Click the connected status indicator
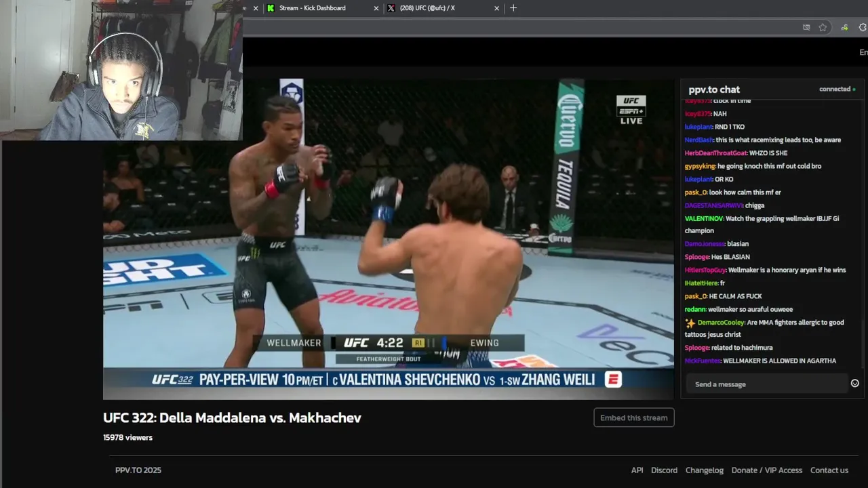Screen dimensions: 868x488 (x=837, y=89)
